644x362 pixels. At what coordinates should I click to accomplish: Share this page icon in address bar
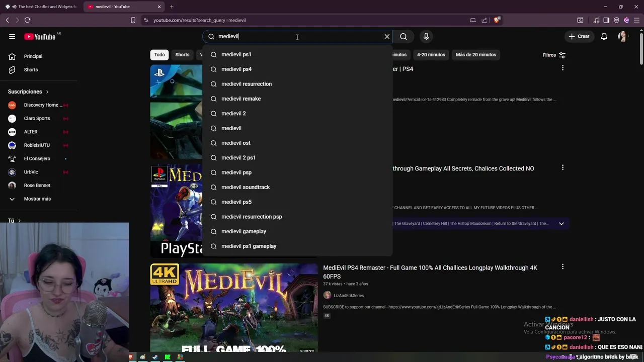coord(484,20)
